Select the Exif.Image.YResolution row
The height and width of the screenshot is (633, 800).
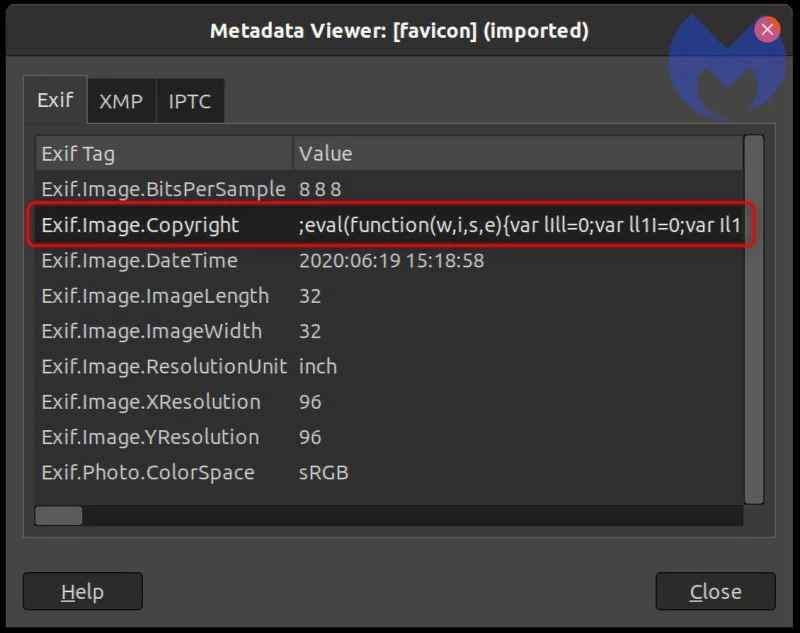[x=148, y=437]
